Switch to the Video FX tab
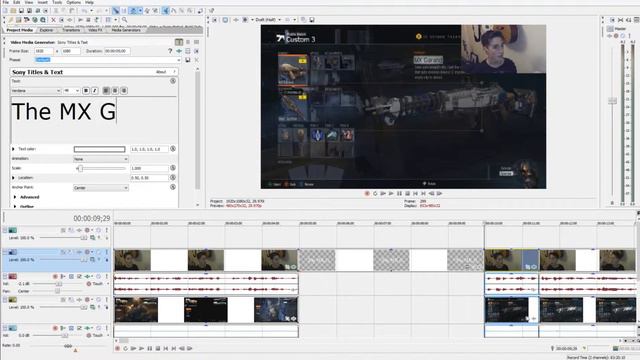This screenshot has height=360, width=640. click(96, 30)
